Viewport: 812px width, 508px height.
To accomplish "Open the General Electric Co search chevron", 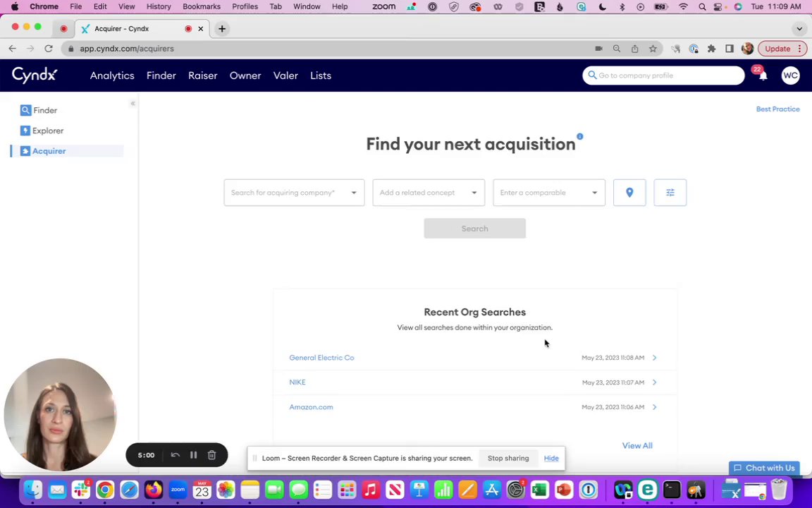I will 655,358.
